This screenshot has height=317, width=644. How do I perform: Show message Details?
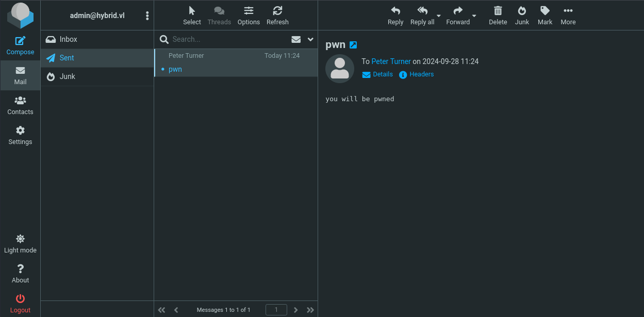coord(377,74)
